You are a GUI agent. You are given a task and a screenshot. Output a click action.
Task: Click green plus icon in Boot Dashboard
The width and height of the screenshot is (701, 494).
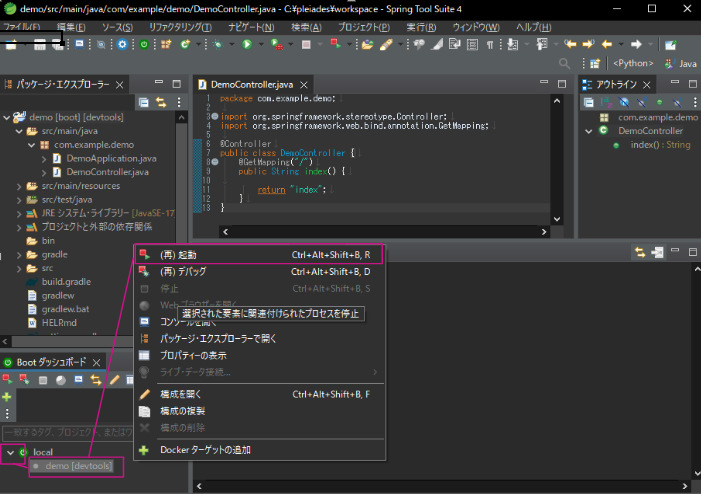(x=7, y=397)
